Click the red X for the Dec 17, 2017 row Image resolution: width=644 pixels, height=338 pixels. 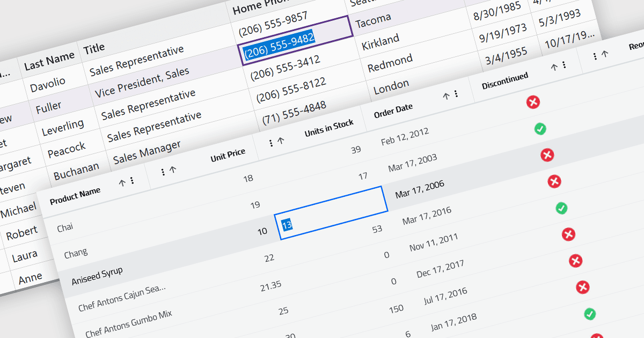pyautogui.click(x=568, y=234)
